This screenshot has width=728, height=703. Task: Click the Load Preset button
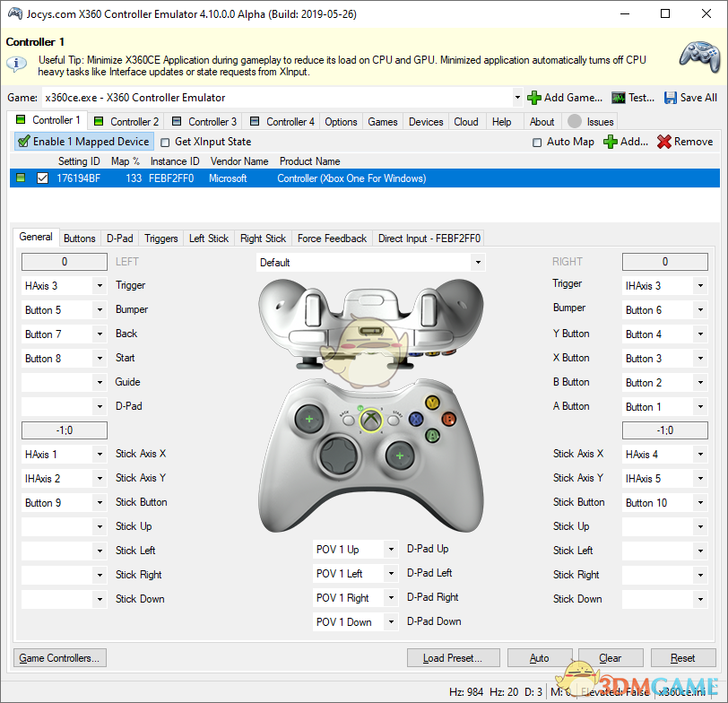453,657
